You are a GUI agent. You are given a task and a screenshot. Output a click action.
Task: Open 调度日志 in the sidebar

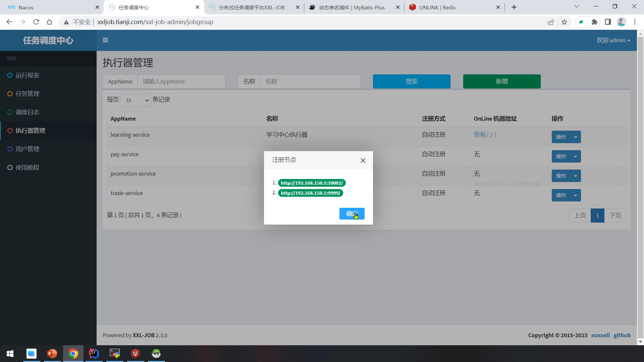click(28, 112)
